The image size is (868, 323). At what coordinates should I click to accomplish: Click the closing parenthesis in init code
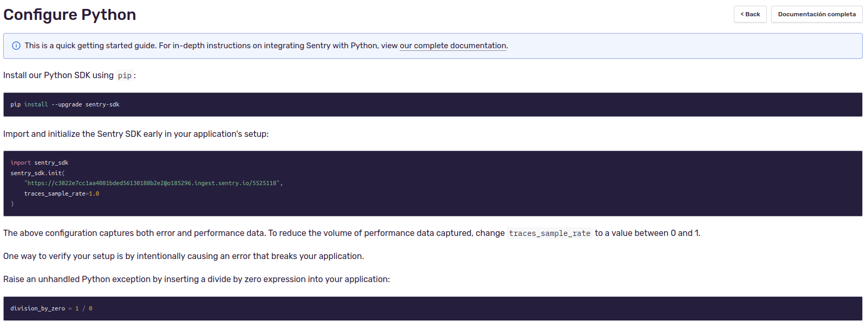point(12,203)
